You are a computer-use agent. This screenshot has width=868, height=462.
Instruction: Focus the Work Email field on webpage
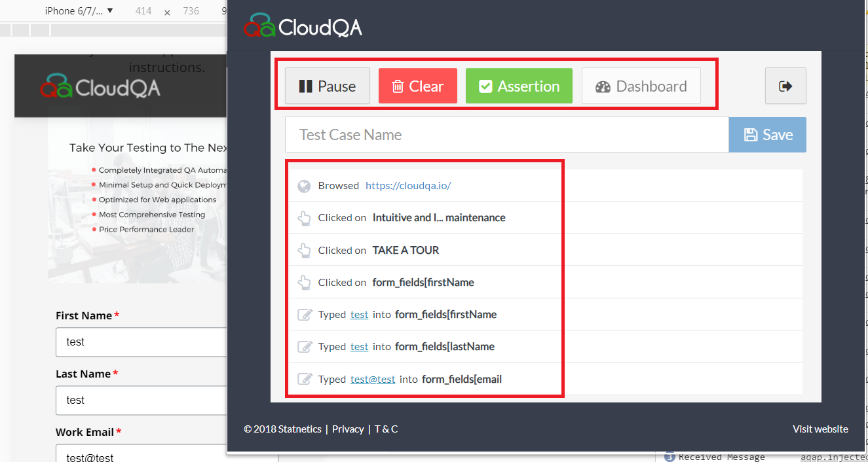(142, 453)
